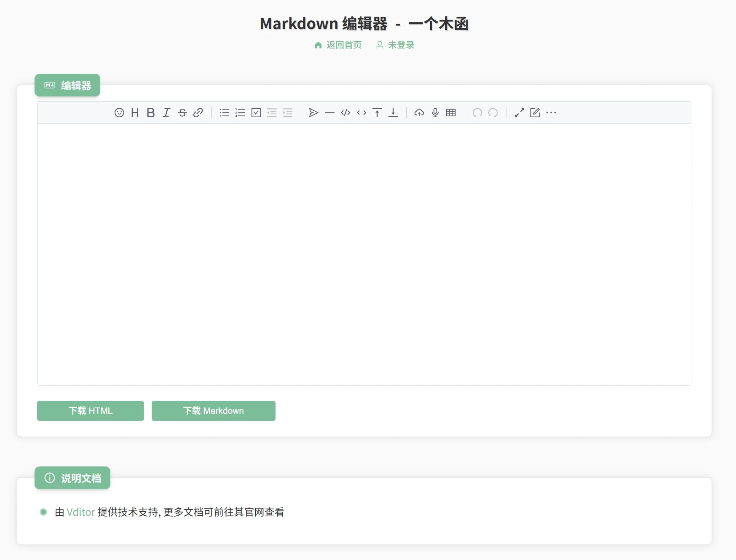736x560 pixels.
Task: Click the 下载 Markdown button
Action: pyautogui.click(x=214, y=411)
